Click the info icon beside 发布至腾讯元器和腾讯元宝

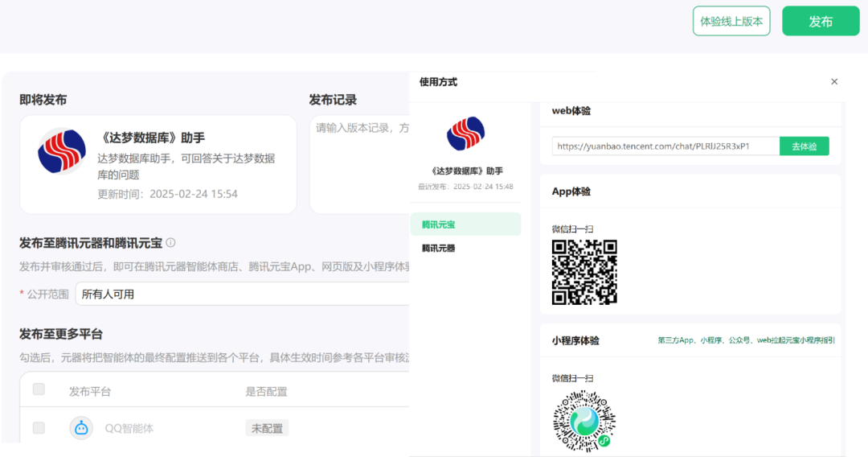[x=171, y=243]
